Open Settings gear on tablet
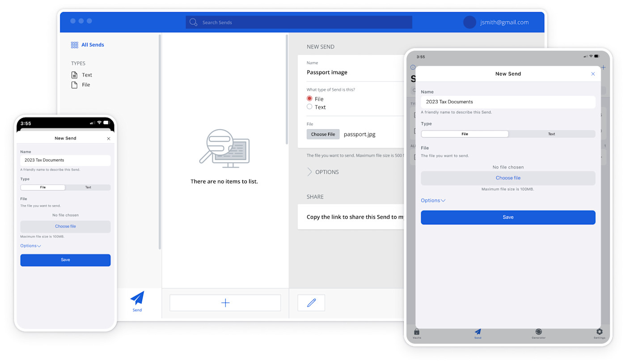Viewport: 626px width, 364px height. 599,332
